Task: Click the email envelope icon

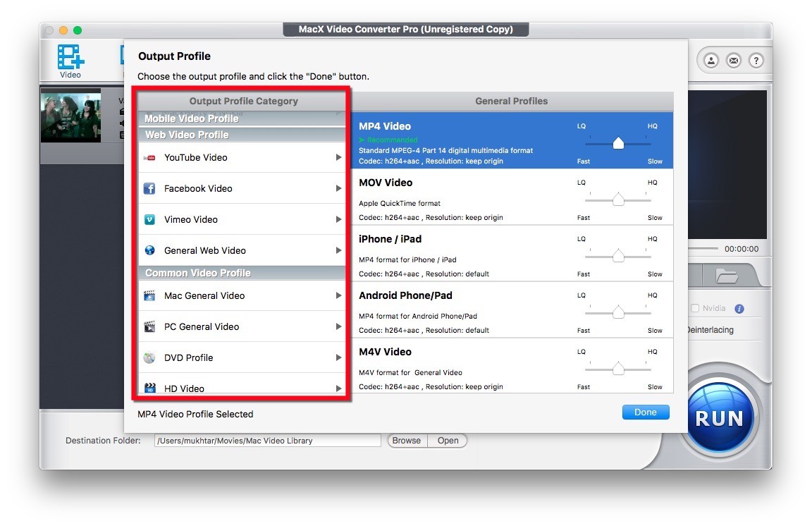Action: tap(734, 61)
